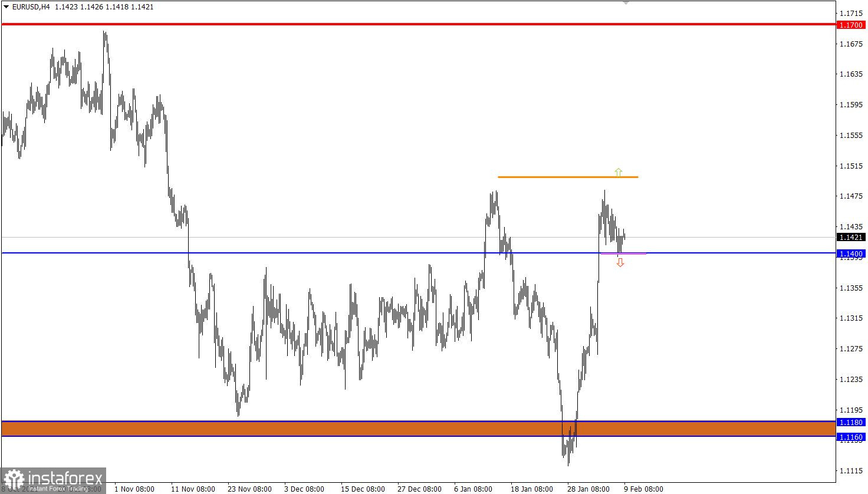Click the 1.1675 price scale value

point(851,44)
